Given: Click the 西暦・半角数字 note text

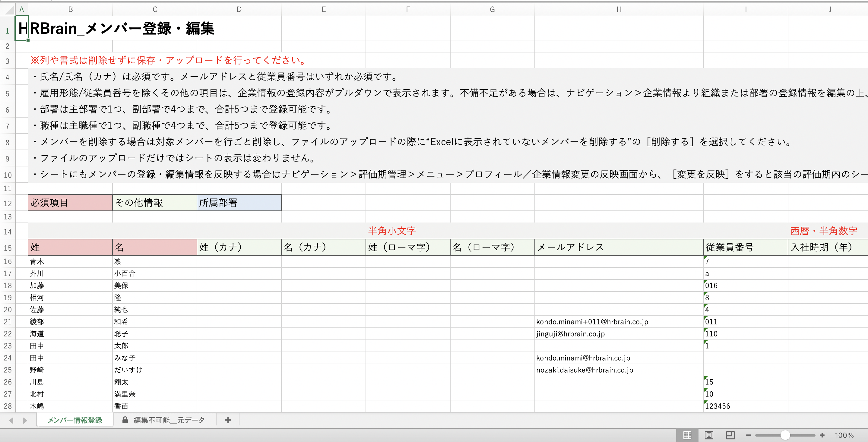Looking at the screenshot, I should tap(824, 231).
